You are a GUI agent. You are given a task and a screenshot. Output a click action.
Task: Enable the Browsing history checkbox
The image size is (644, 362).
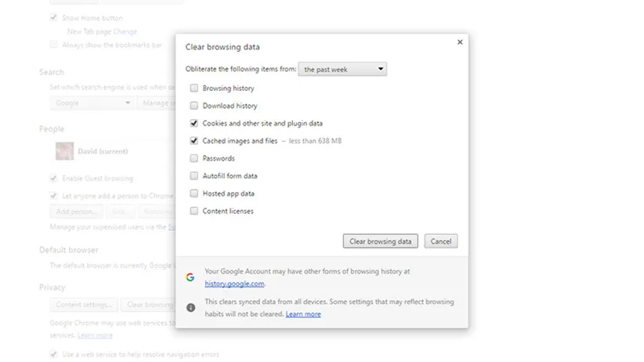pos(194,89)
